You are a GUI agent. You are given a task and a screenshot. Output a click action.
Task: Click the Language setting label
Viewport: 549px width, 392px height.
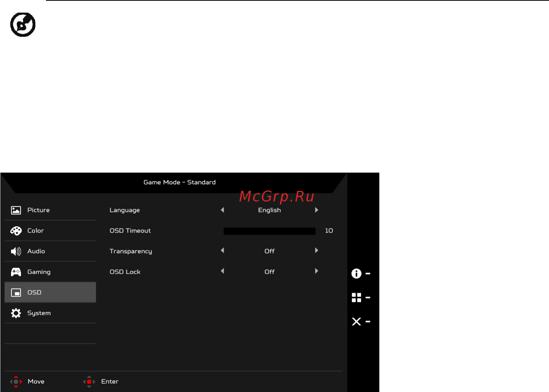click(x=124, y=210)
